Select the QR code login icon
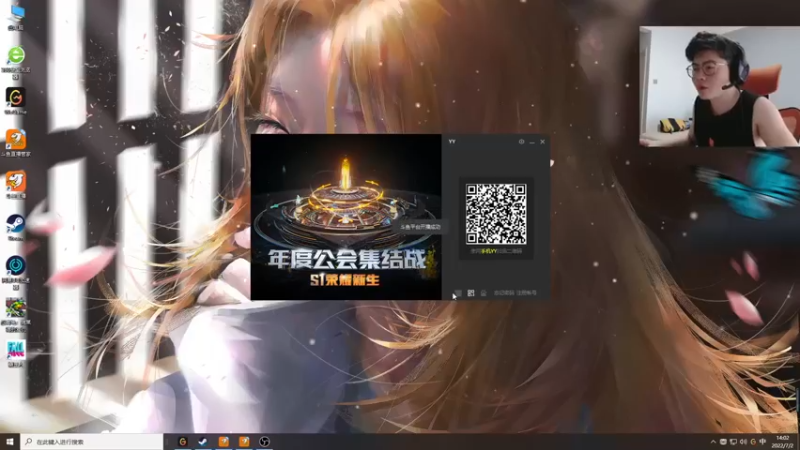Viewport: 800px width, 450px height. [x=471, y=293]
